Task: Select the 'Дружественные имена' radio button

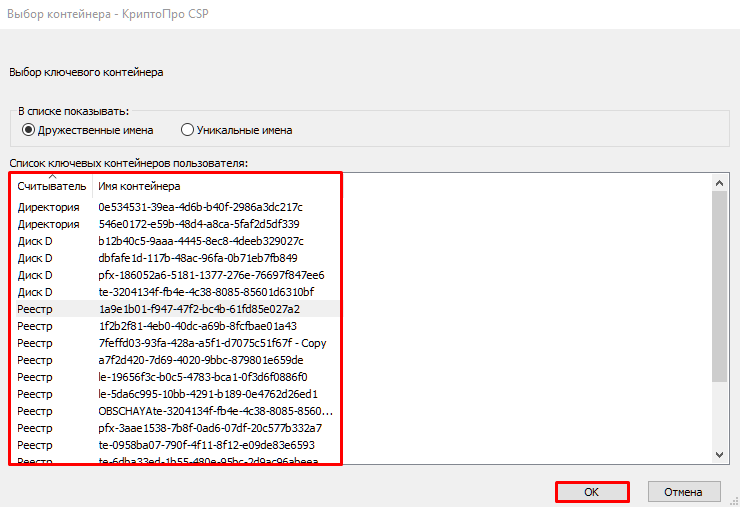Action: pyautogui.click(x=29, y=130)
